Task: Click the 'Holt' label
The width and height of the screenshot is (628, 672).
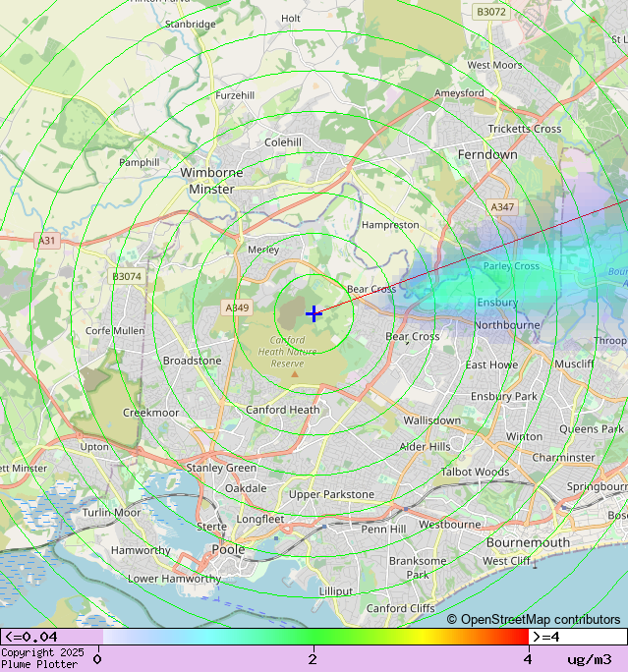Action: 291,19
